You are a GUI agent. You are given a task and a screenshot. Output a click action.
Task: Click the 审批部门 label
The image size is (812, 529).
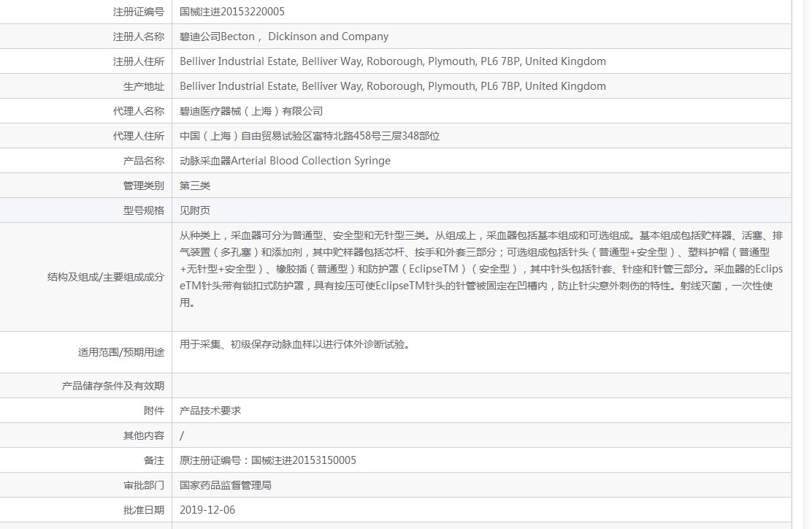click(143, 485)
